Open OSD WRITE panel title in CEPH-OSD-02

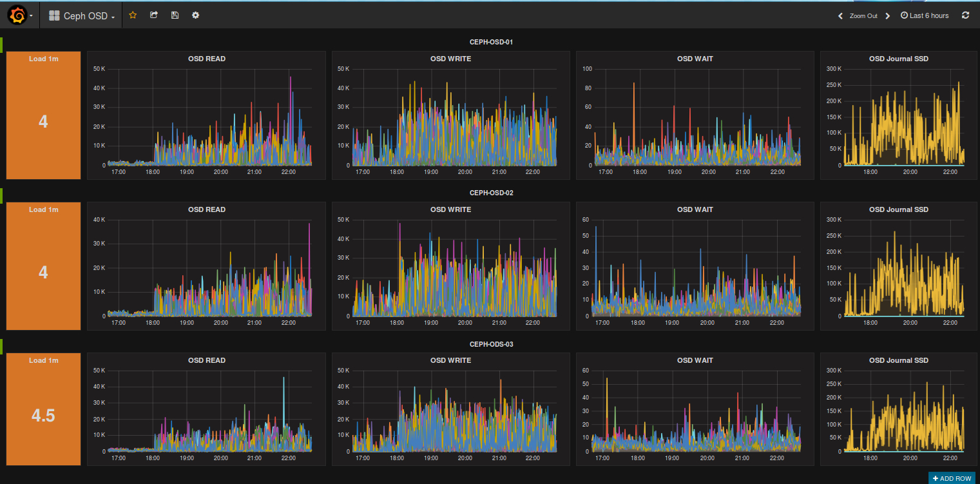(450, 209)
